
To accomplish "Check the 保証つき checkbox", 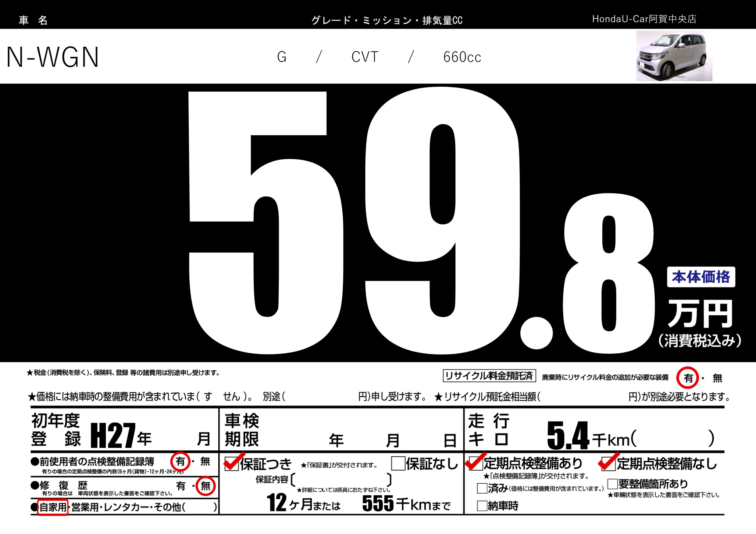I will [x=231, y=464].
